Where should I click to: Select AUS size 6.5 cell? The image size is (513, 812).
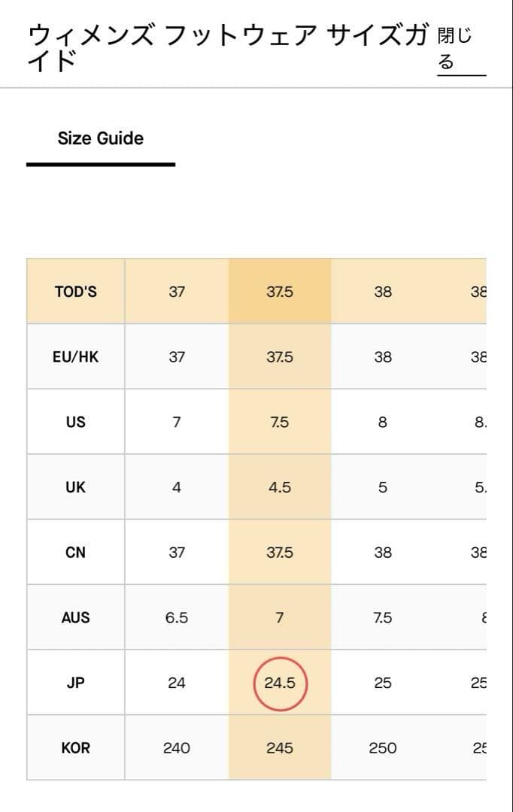[x=177, y=618]
